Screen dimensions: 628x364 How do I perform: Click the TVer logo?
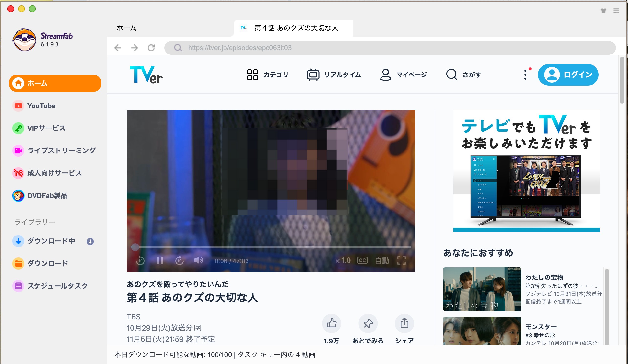point(146,75)
